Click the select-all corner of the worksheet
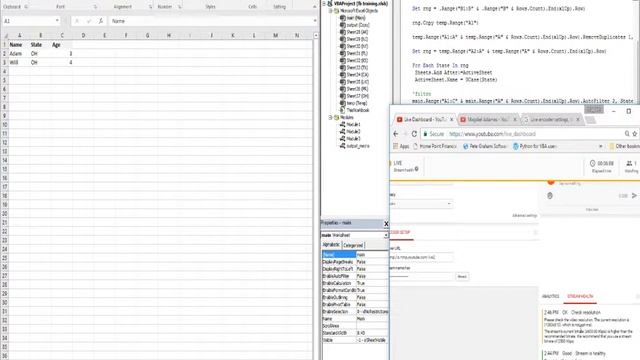The height and width of the screenshot is (360, 640). point(4,36)
